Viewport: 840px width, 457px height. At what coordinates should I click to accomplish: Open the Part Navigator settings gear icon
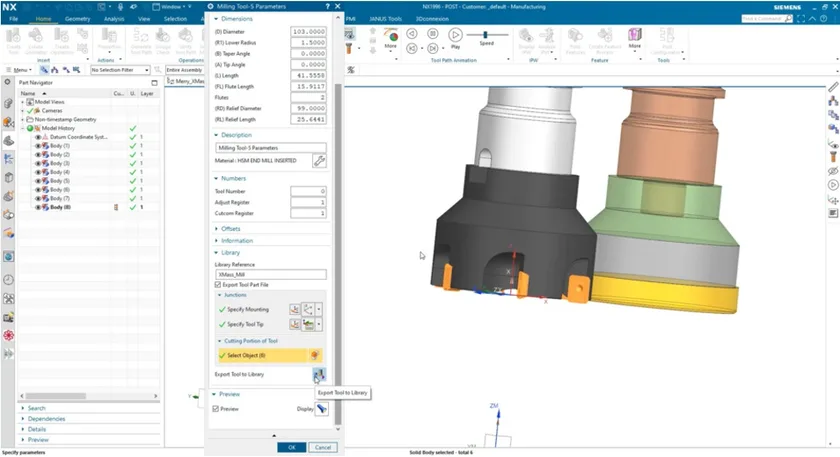point(8,82)
